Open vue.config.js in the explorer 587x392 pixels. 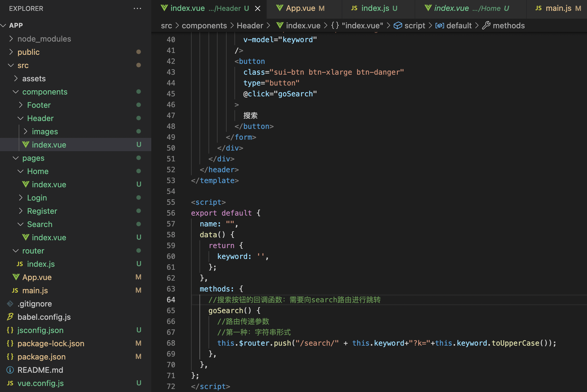pyautogui.click(x=40, y=383)
